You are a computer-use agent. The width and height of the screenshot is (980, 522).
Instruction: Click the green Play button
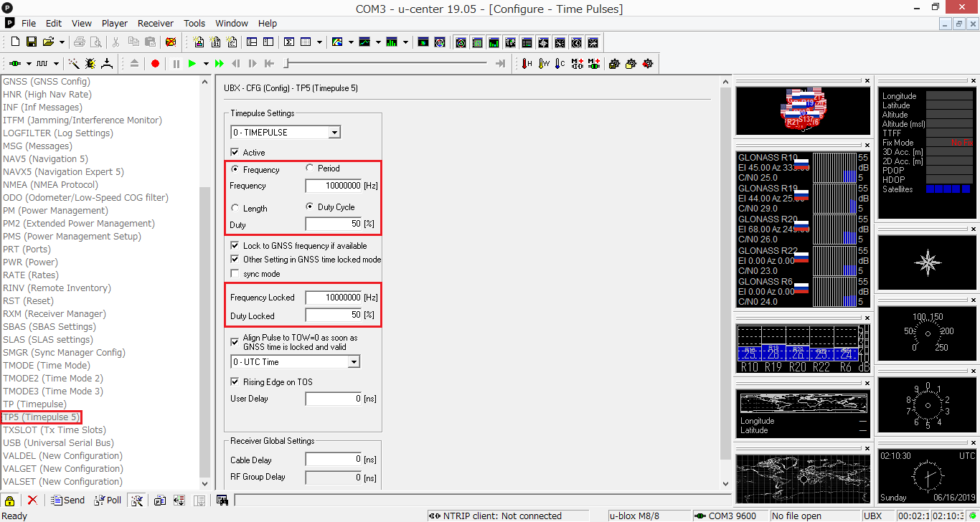(192, 64)
